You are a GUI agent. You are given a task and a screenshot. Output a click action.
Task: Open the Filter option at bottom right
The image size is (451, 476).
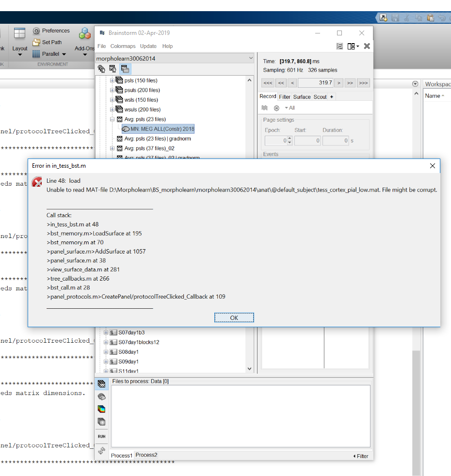361,456
